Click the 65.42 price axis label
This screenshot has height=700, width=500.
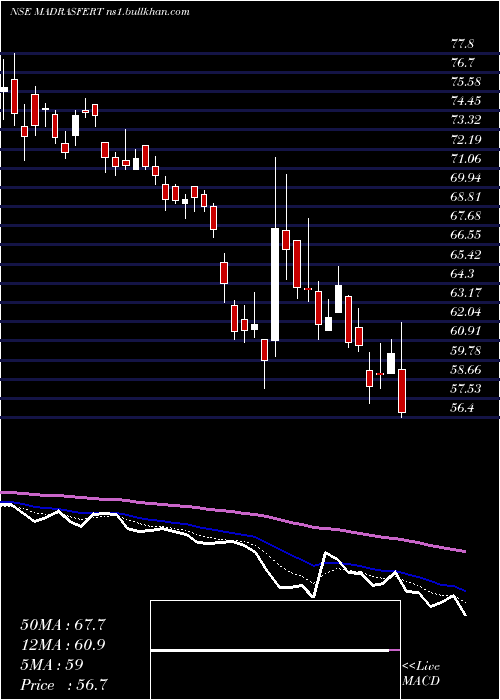(466, 254)
